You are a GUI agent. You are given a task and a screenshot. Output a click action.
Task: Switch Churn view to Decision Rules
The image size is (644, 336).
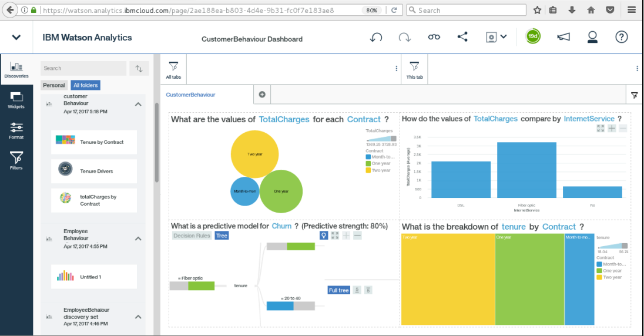[x=192, y=236]
